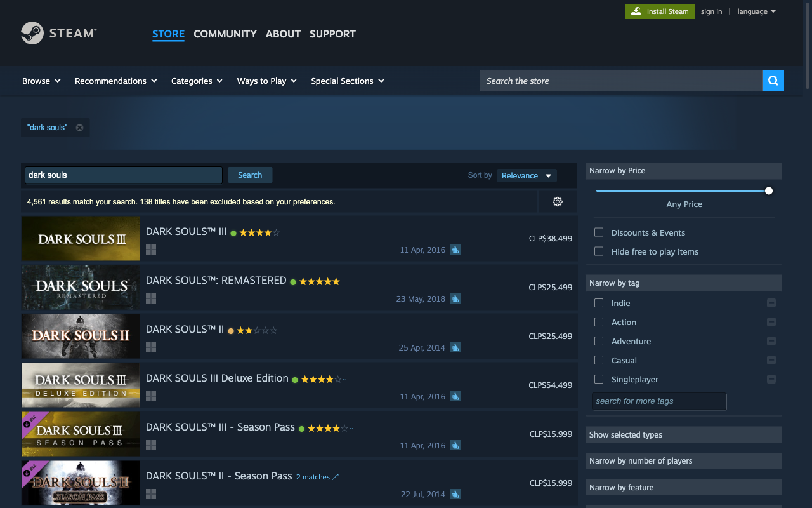Open the Recommendations dropdown menu
The width and height of the screenshot is (812, 508).
115,81
